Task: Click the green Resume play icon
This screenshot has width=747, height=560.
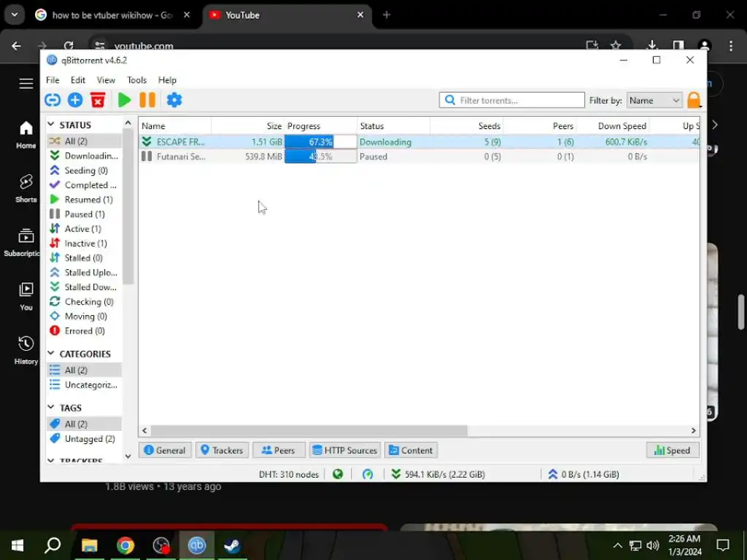Action: coord(124,100)
